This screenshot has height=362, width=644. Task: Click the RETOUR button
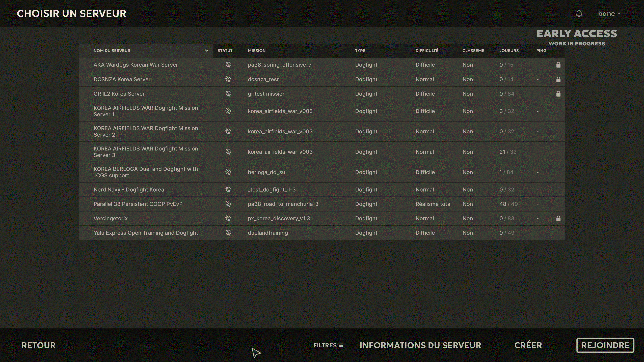pos(39,345)
